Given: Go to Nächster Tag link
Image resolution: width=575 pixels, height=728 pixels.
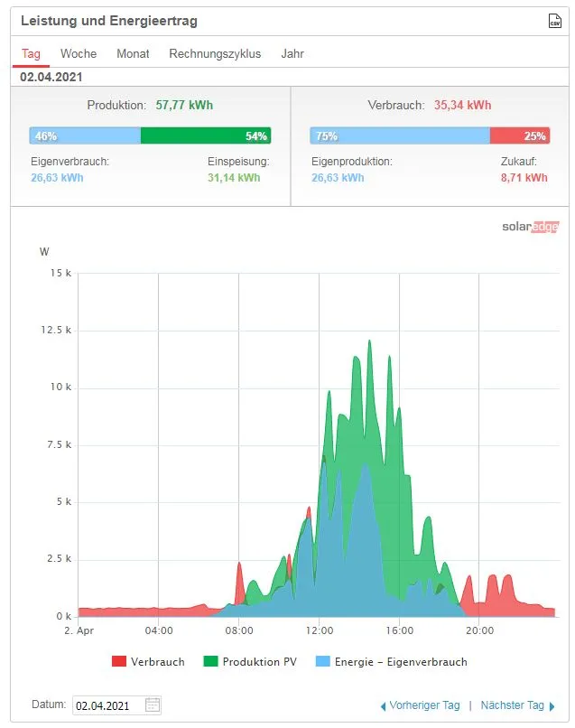Looking at the screenshot, I should [x=512, y=705].
